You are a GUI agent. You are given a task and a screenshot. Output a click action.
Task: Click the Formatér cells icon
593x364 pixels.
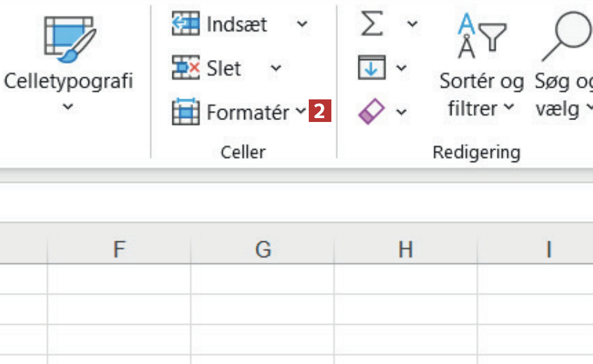pos(185,112)
